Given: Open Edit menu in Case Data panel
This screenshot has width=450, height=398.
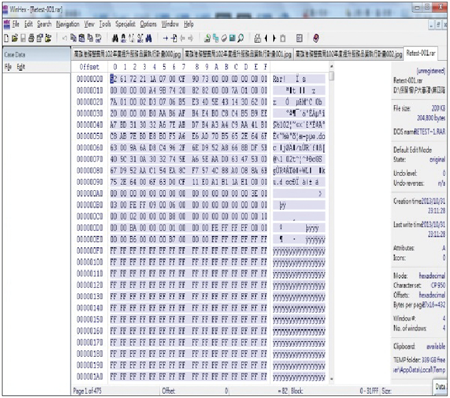Looking at the screenshot, I should coord(21,67).
